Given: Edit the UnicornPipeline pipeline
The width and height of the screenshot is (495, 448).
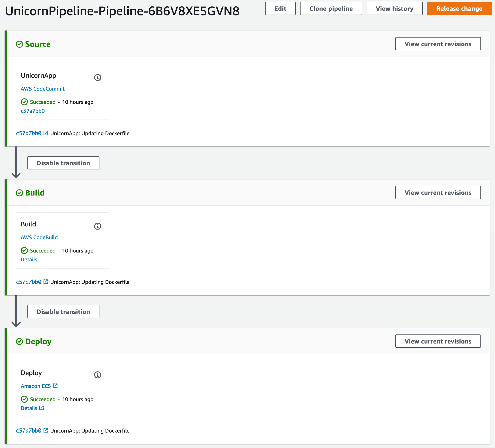Looking at the screenshot, I should coord(280,9).
